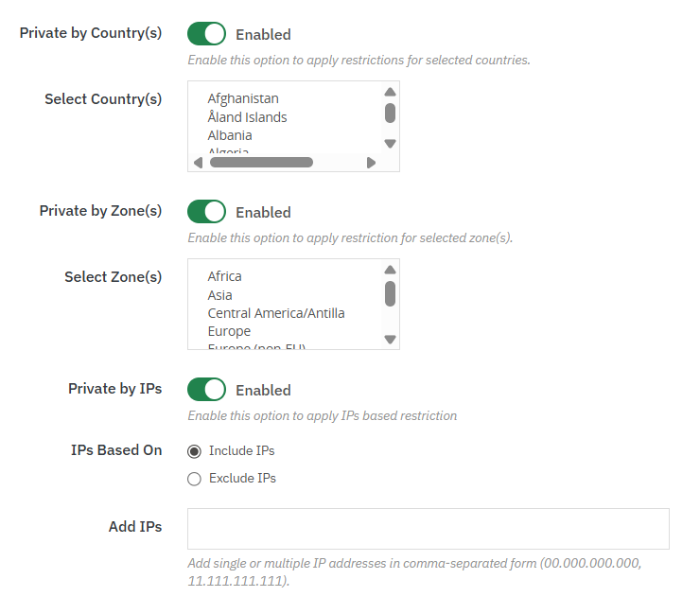Pick Åland Islands from country list
700x614 pixels.
point(248,117)
